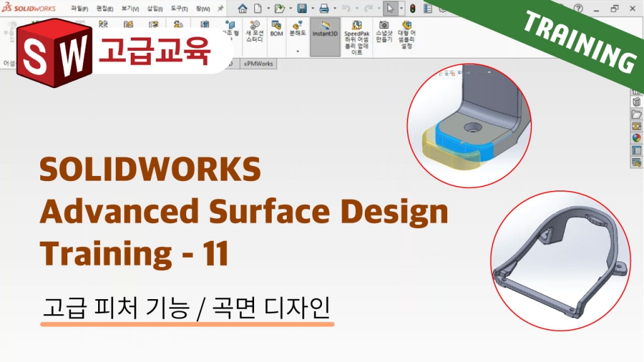
Task: Open the 삽입(I) menu
Action: pos(155,9)
